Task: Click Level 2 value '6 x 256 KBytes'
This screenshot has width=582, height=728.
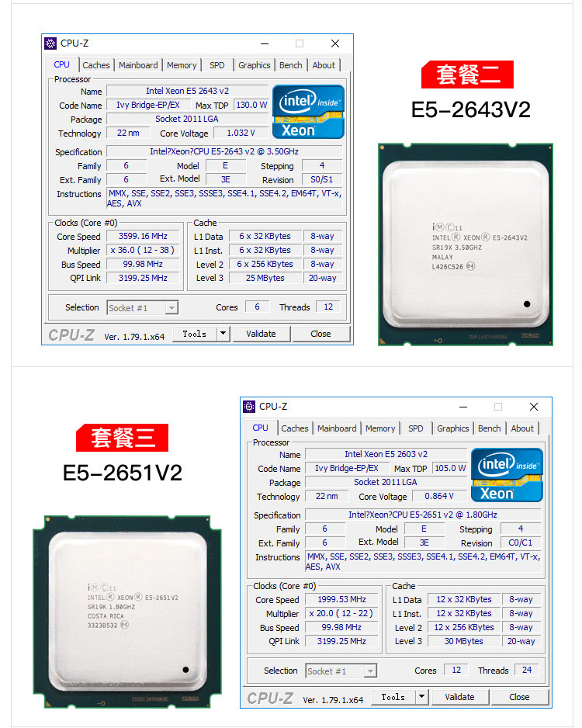Action: pos(265,264)
